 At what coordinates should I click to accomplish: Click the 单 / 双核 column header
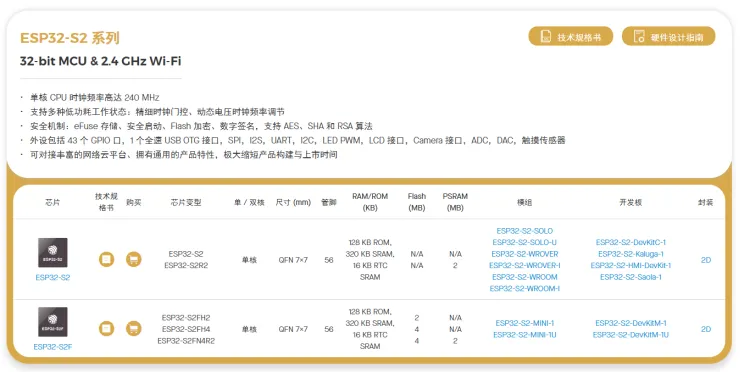249,202
